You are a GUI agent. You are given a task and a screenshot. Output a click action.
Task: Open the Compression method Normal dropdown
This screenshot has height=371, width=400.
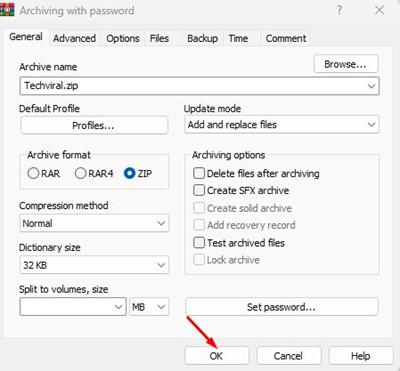(94, 223)
